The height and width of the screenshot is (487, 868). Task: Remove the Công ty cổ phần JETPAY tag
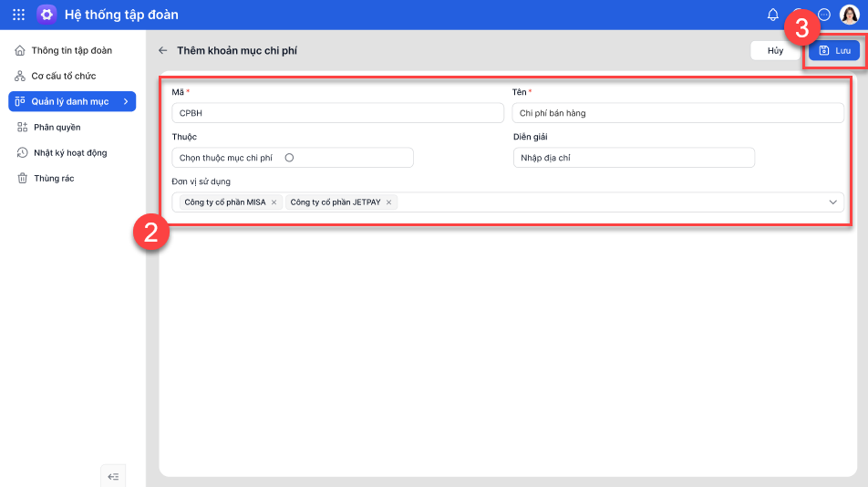pos(388,202)
